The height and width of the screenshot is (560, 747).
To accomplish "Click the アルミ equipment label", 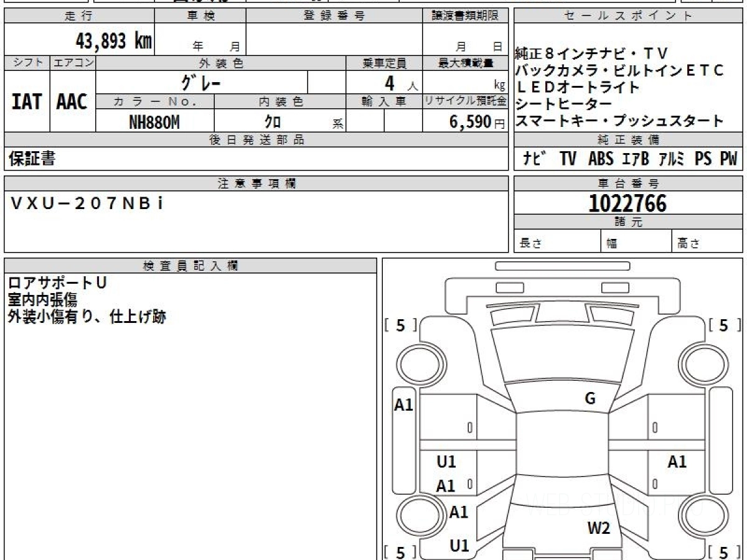I will [672, 159].
